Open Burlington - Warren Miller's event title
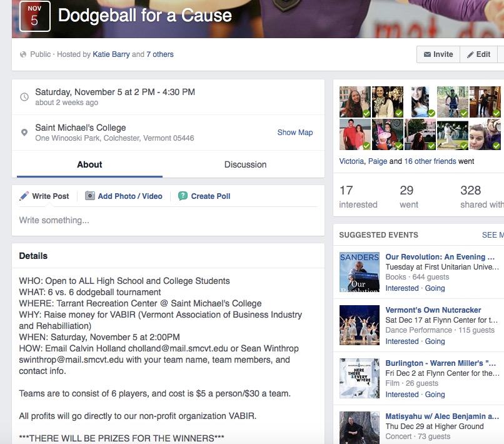Viewport: 504px width, 444px height. click(x=440, y=363)
